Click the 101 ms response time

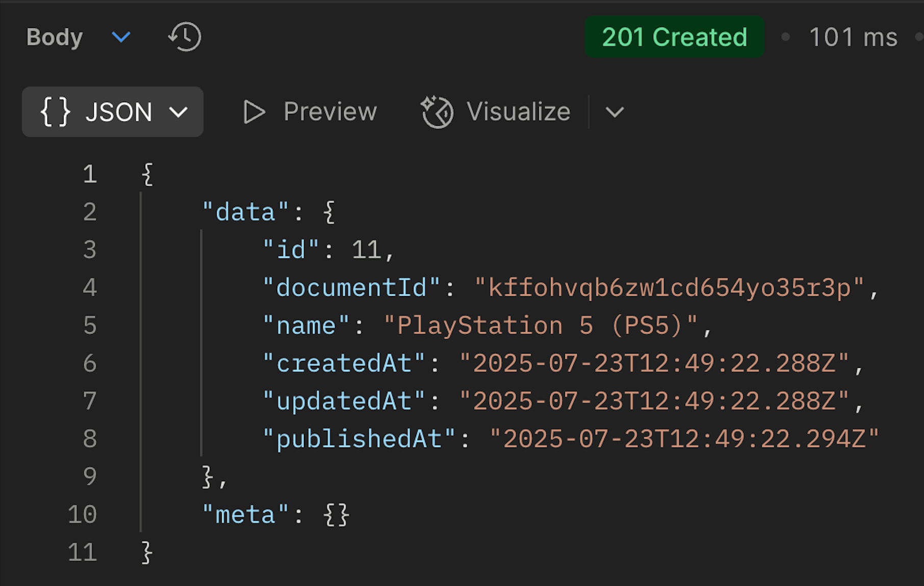click(853, 37)
